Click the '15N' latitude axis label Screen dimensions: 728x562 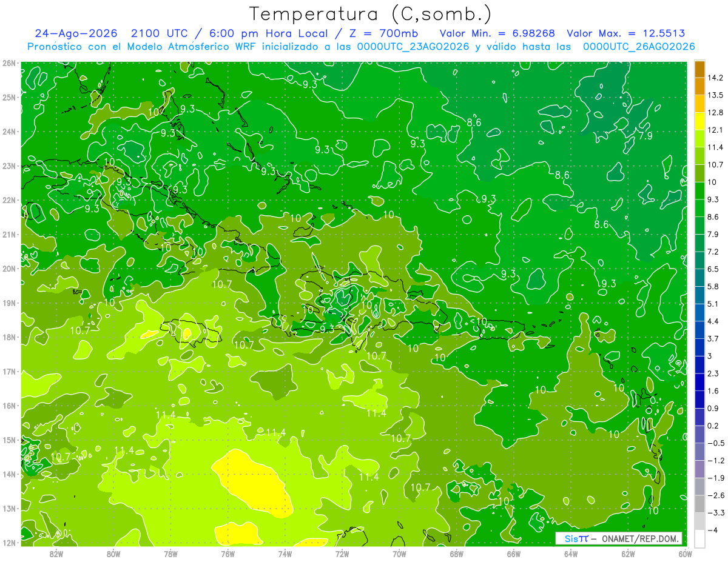pyautogui.click(x=9, y=440)
